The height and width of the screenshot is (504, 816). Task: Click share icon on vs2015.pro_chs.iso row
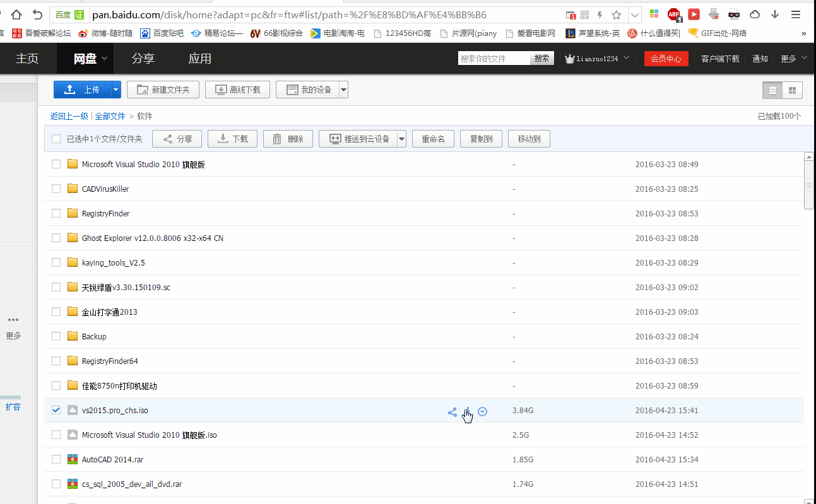tap(452, 412)
